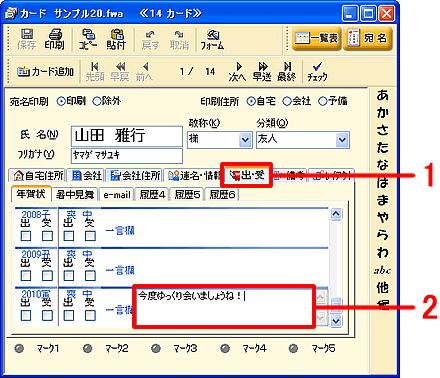The width and height of the screenshot is (440, 378).
Task: Click 早戻 fast rewind navigation icon
Action: tap(120, 72)
